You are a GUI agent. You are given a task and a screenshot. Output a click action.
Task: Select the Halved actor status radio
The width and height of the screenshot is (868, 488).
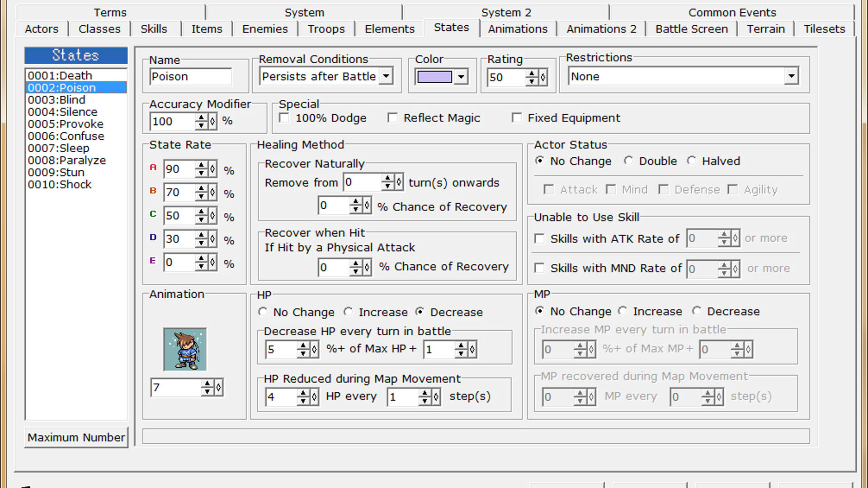pos(691,161)
